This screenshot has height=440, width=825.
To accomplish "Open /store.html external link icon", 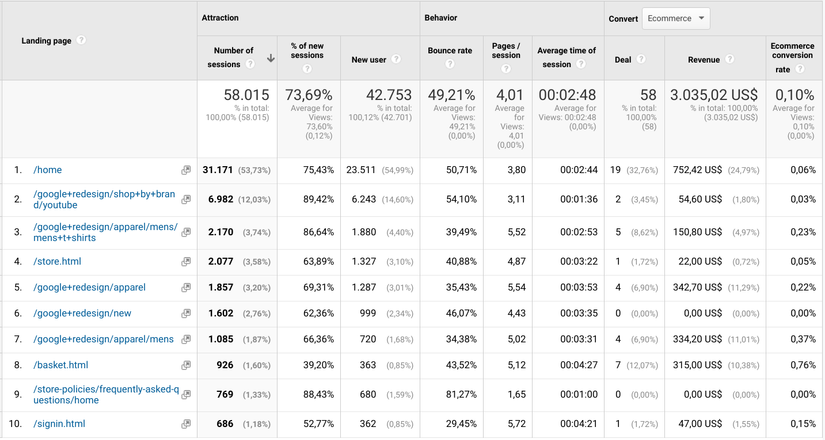I will pos(186,262).
